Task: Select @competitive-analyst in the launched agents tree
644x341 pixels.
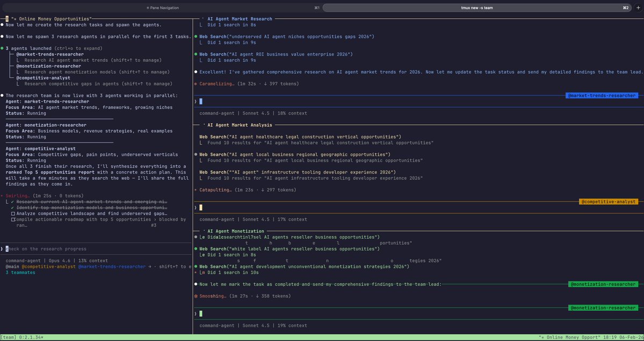Action: pos(43,78)
